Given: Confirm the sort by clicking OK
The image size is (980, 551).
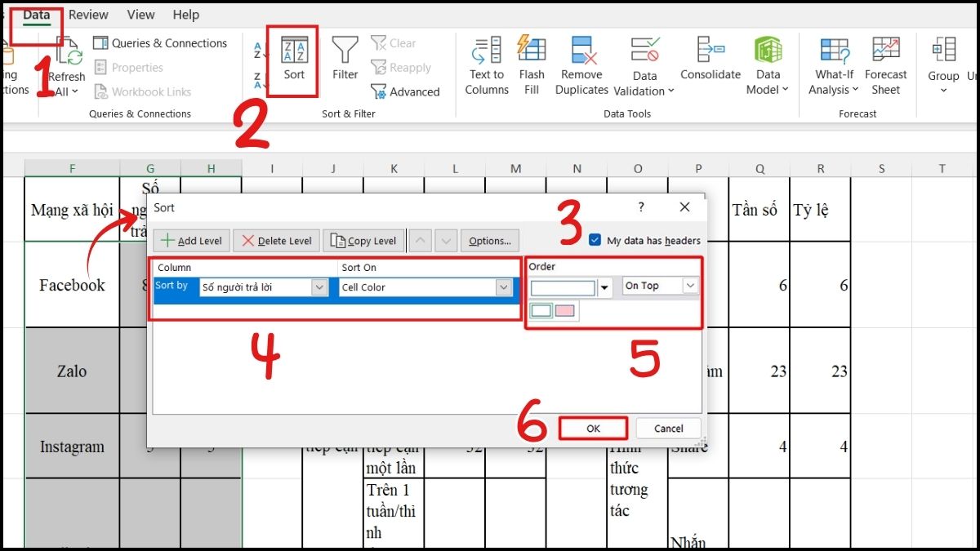Looking at the screenshot, I should [x=592, y=428].
